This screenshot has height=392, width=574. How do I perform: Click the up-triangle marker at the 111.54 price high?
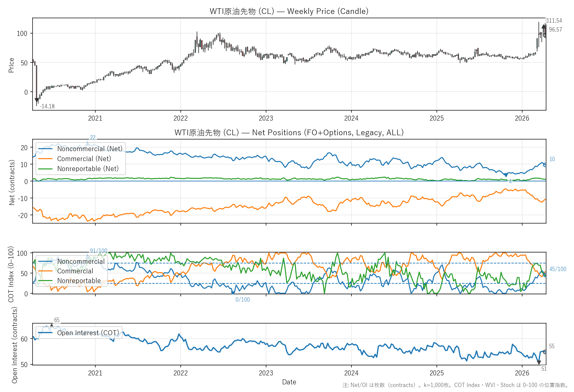(x=543, y=26)
